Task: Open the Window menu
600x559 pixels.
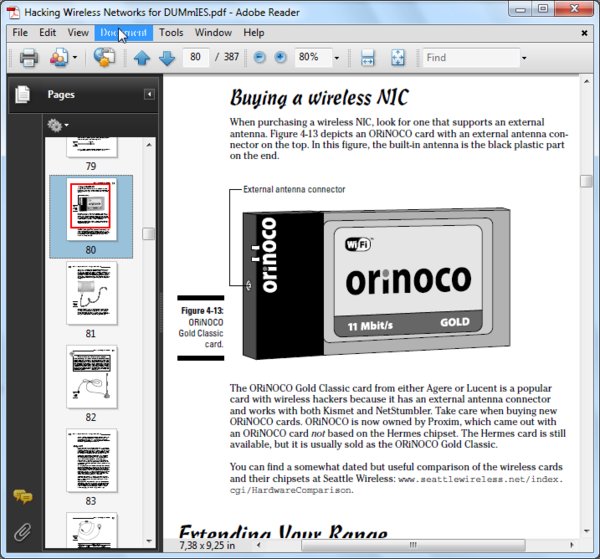Action: [213, 33]
